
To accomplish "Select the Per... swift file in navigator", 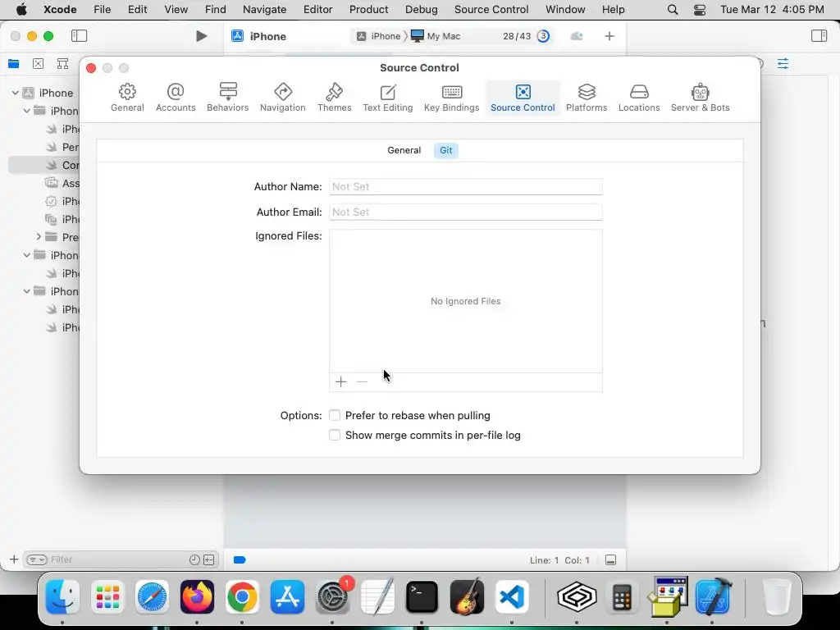I will pos(62,147).
